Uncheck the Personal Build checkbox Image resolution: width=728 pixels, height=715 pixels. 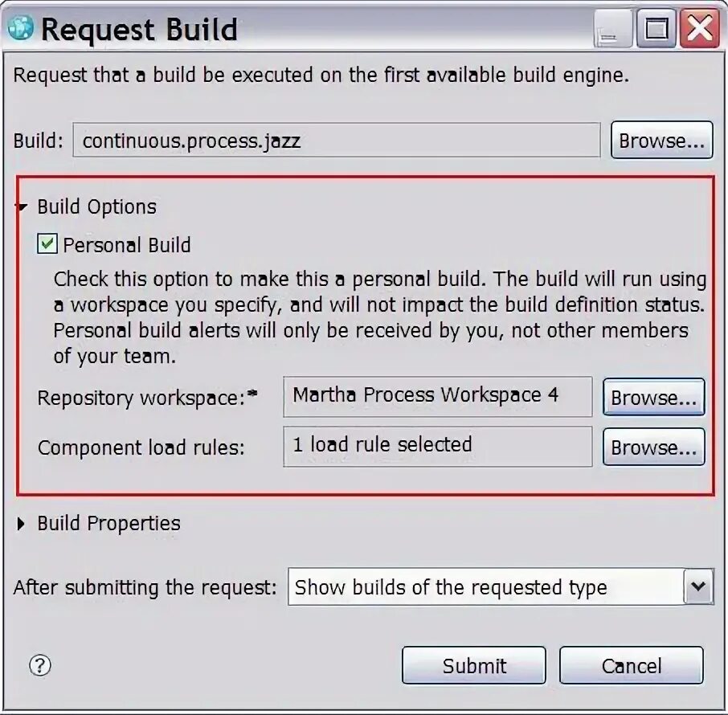tap(47, 243)
